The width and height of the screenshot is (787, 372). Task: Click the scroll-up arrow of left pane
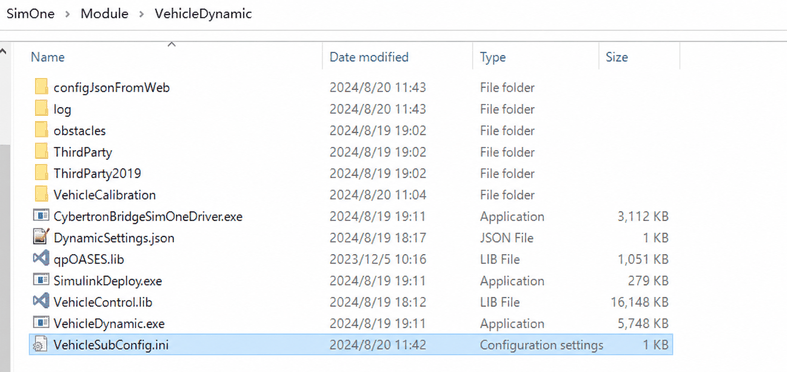(x=4, y=52)
